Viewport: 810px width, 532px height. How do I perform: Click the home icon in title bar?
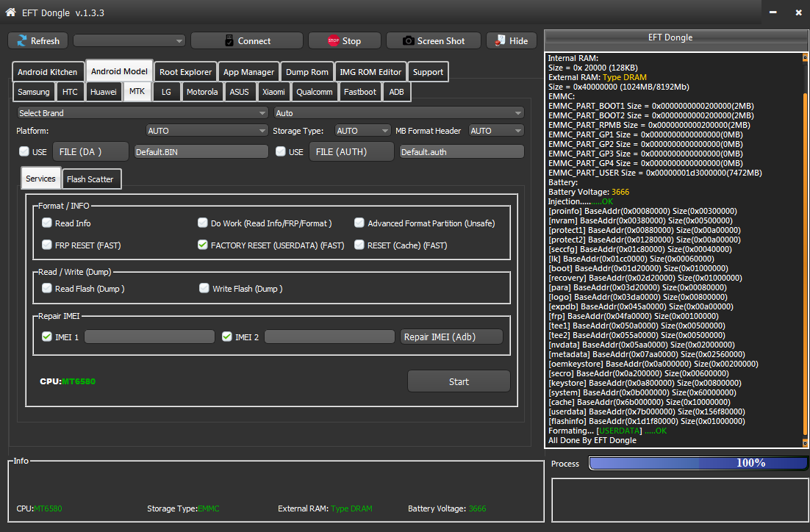pos(10,12)
